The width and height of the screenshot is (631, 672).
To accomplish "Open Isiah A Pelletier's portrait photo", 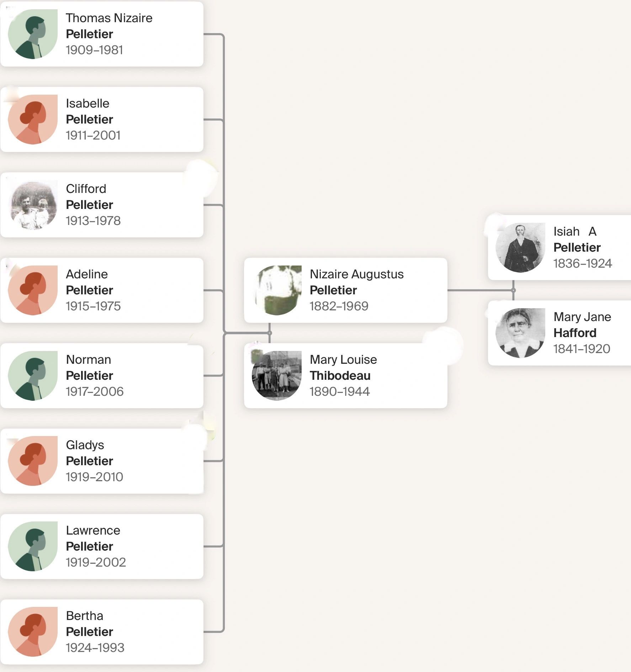I will pyautogui.click(x=520, y=248).
